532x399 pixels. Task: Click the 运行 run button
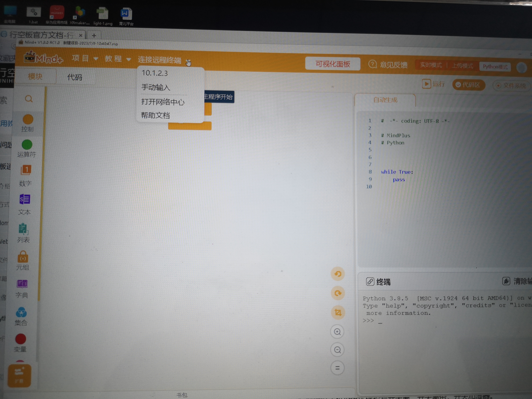click(x=433, y=84)
